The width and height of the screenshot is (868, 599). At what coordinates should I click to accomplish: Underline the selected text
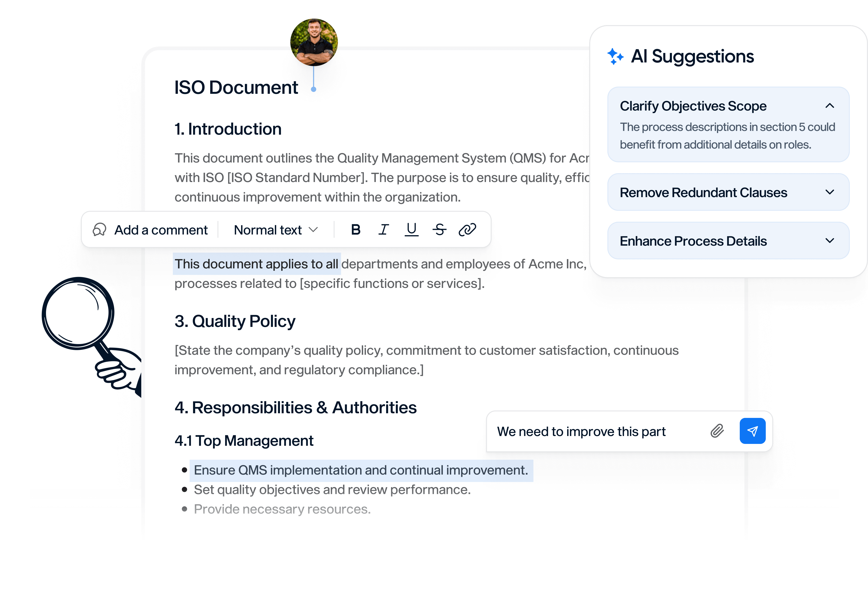pos(411,230)
